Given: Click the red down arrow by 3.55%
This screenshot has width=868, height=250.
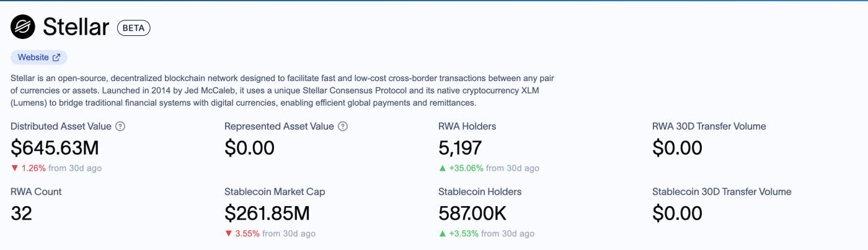Looking at the screenshot, I should point(228,234).
